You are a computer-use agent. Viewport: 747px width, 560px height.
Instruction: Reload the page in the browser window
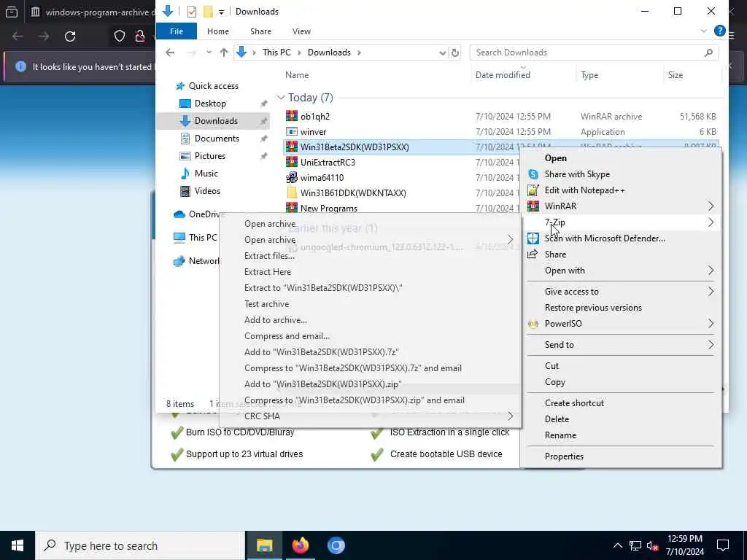[70, 36]
